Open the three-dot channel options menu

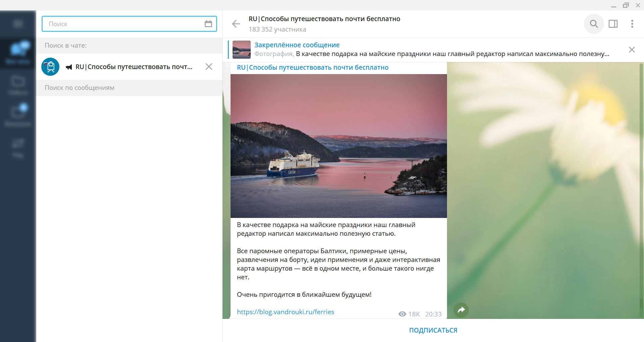point(632,24)
